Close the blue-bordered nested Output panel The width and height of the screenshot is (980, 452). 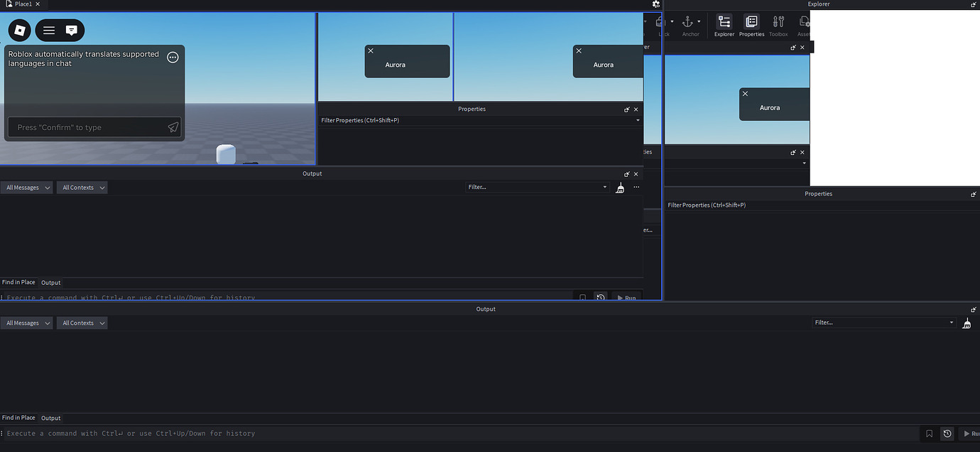tap(636, 174)
